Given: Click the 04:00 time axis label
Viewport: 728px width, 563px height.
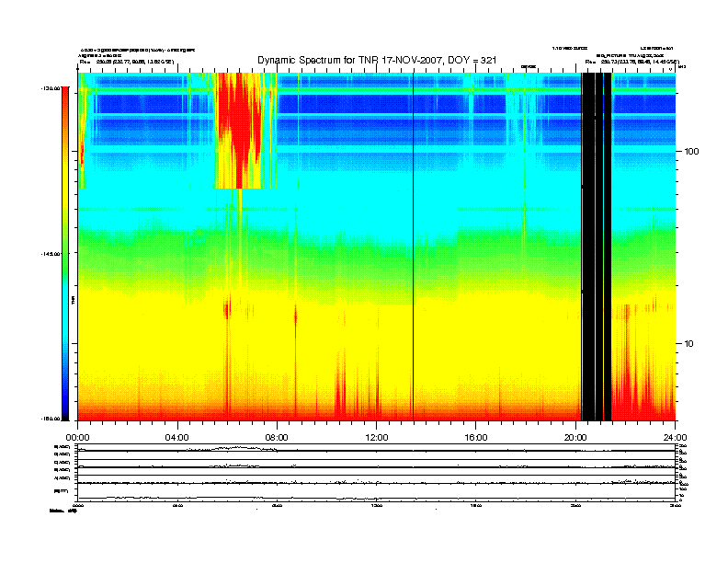Looking at the screenshot, I should 177,438.
